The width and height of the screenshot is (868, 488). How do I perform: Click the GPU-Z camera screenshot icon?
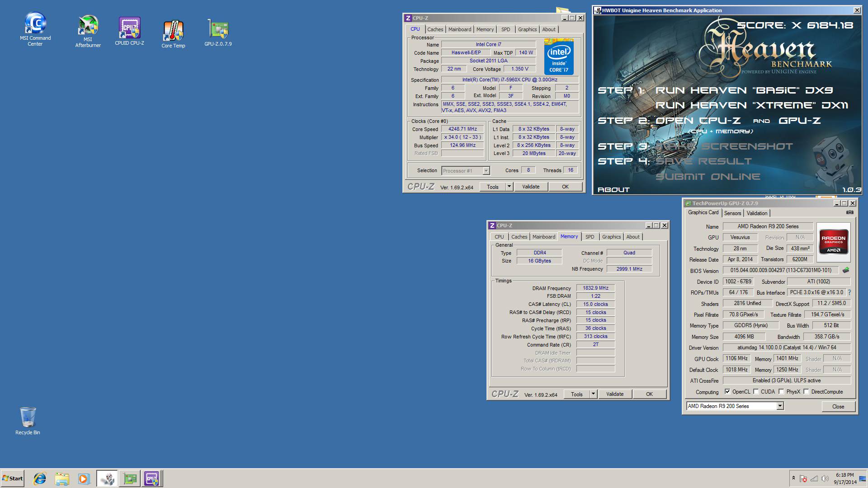850,212
